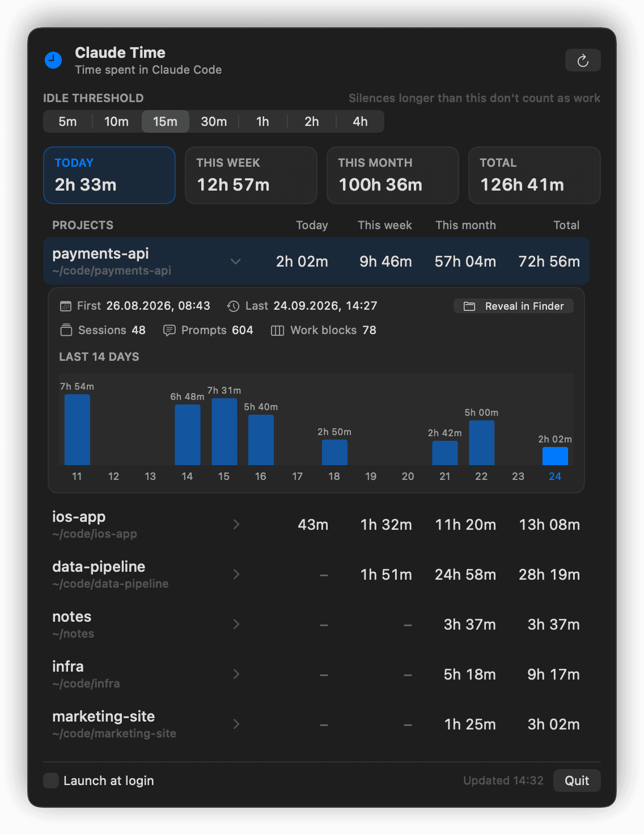The image size is (644, 835).
Task: Click the refresh icon button
Action: click(583, 61)
